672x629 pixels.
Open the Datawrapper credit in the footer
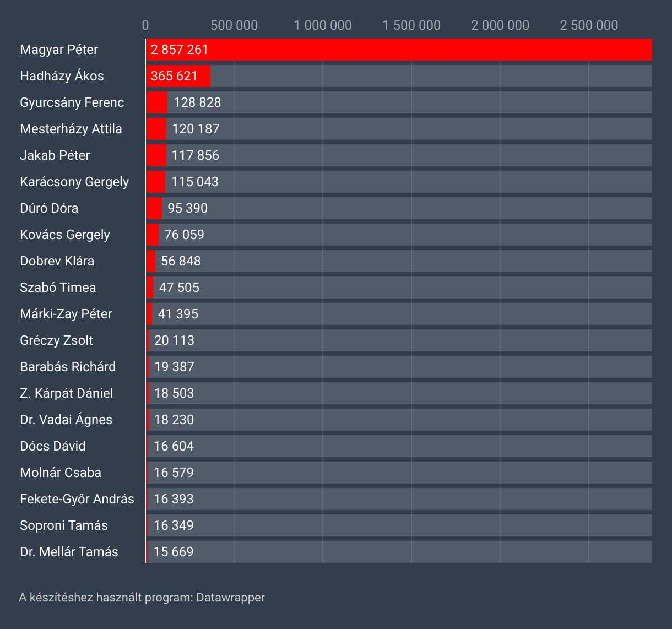[x=230, y=598]
